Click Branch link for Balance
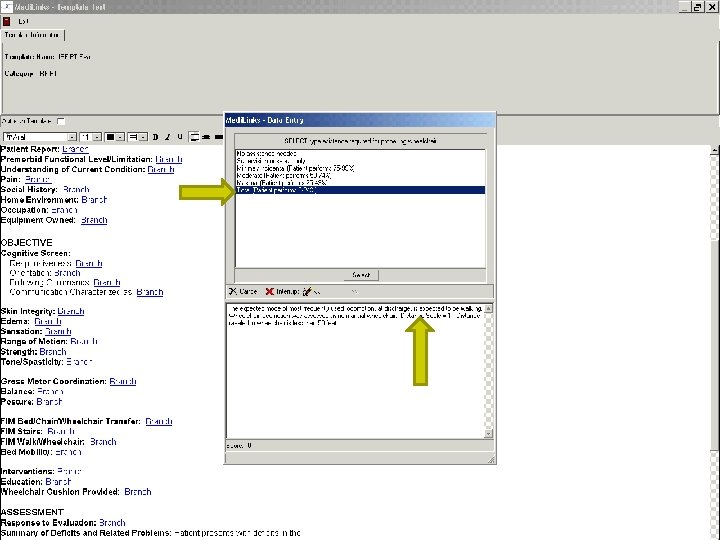Viewport: 720px width, 540px height. 50,392
